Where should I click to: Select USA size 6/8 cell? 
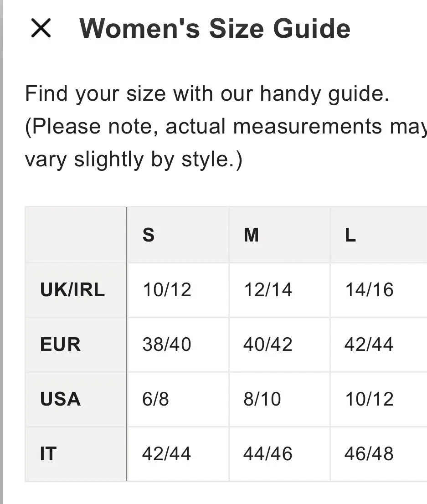[156, 399]
